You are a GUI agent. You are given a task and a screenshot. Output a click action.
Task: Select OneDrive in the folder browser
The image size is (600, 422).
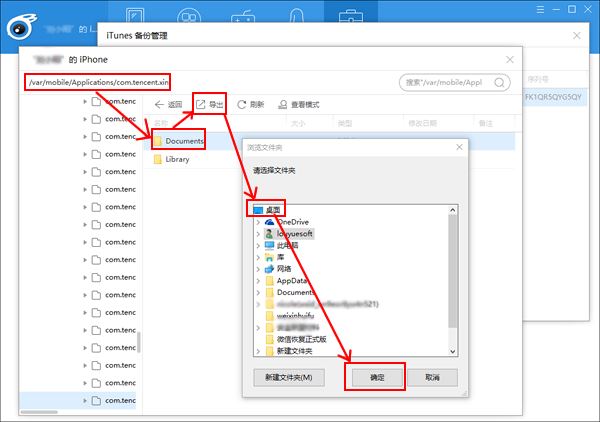click(287, 222)
